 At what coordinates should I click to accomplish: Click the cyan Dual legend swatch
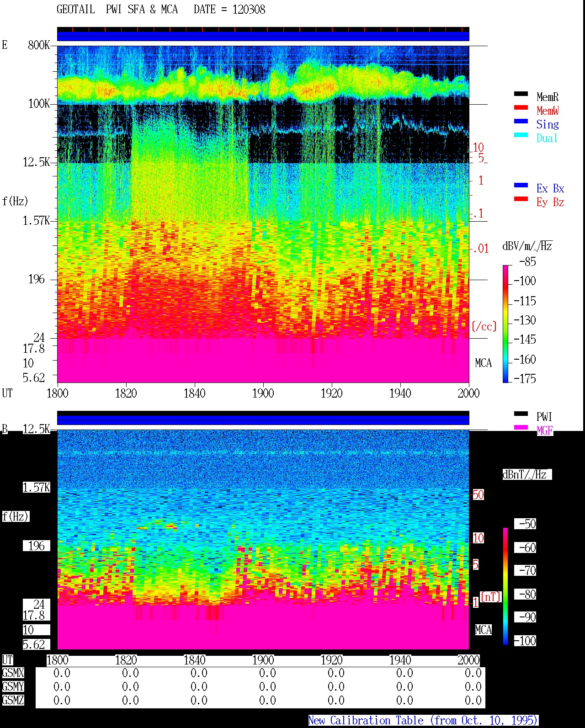click(521, 135)
